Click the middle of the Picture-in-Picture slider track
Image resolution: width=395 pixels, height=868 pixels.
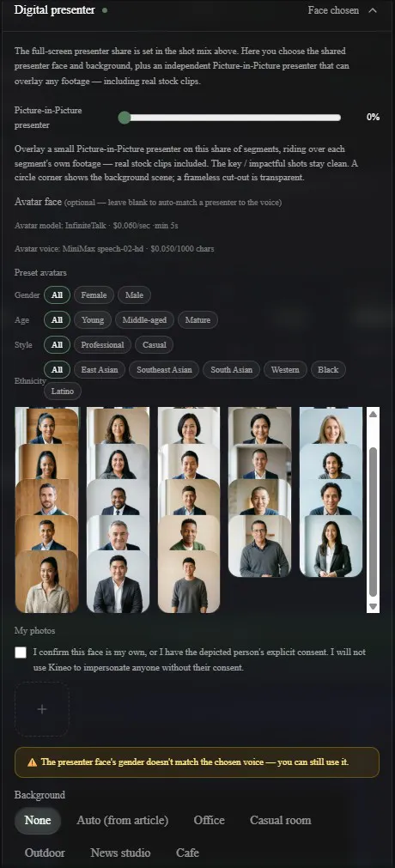click(230, 118)
